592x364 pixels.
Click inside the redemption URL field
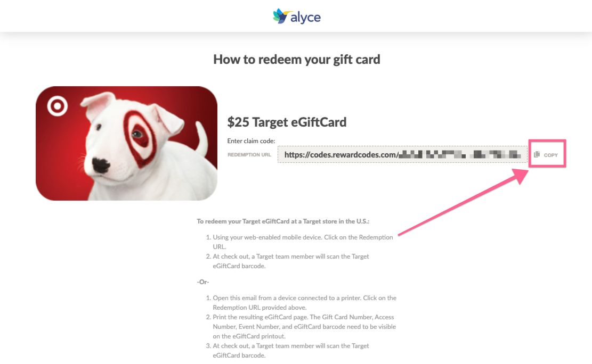(x=402, y=154)
